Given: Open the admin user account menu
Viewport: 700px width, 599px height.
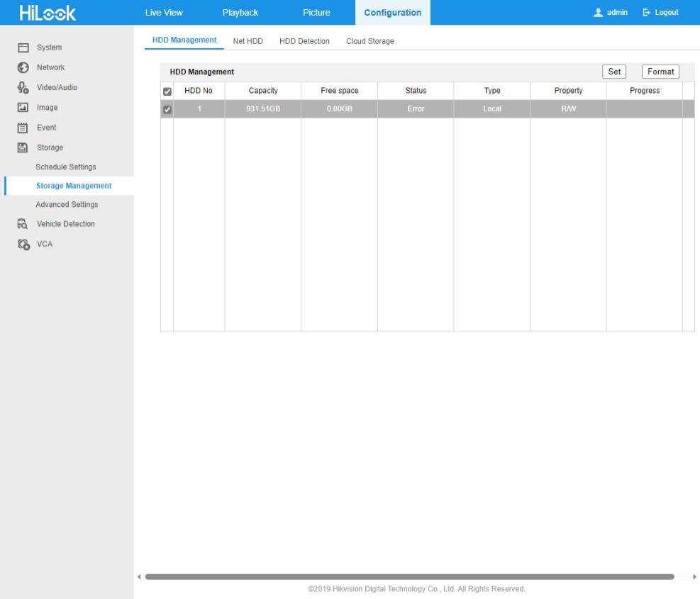Looking at the screenshot, I should (x=611, y=13).
